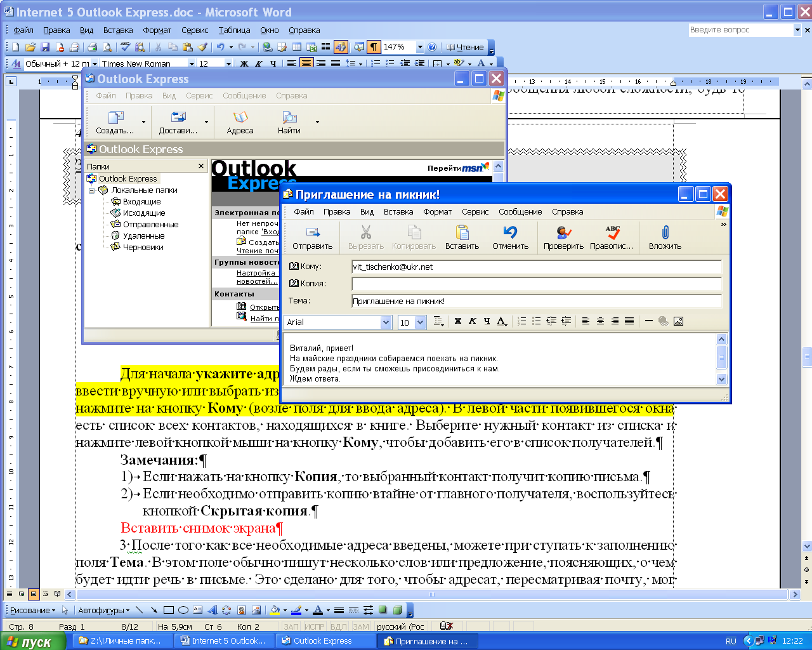Click the Word Save diskette icon
This screenshot has height=650, width=812.
[45, 47]
